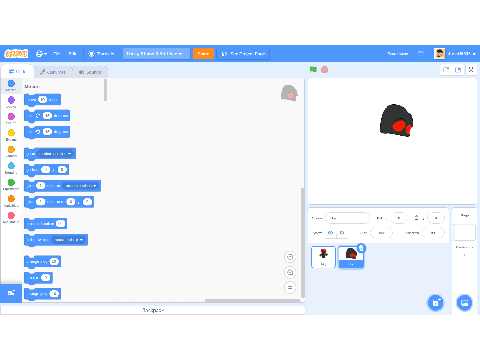Click the turn counterclockwise 15 degrees block

(x=47, y=132)
